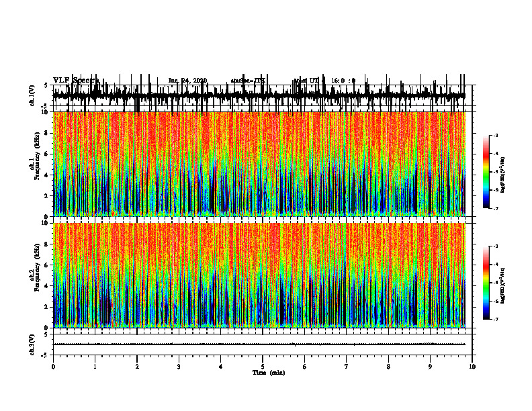Click the '5' tick on ch.3(V) axis

pyautogui.click(x=46, y=334)
